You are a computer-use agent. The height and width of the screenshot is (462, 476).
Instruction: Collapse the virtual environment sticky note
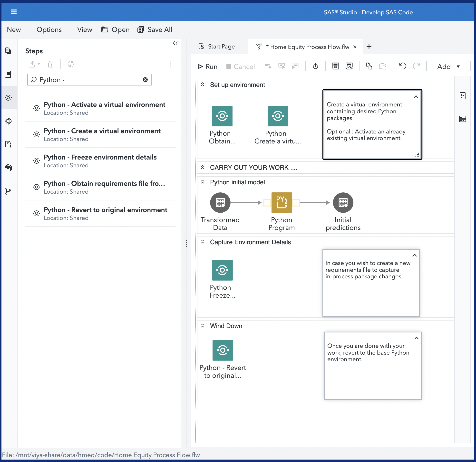[x=416, y=97]
